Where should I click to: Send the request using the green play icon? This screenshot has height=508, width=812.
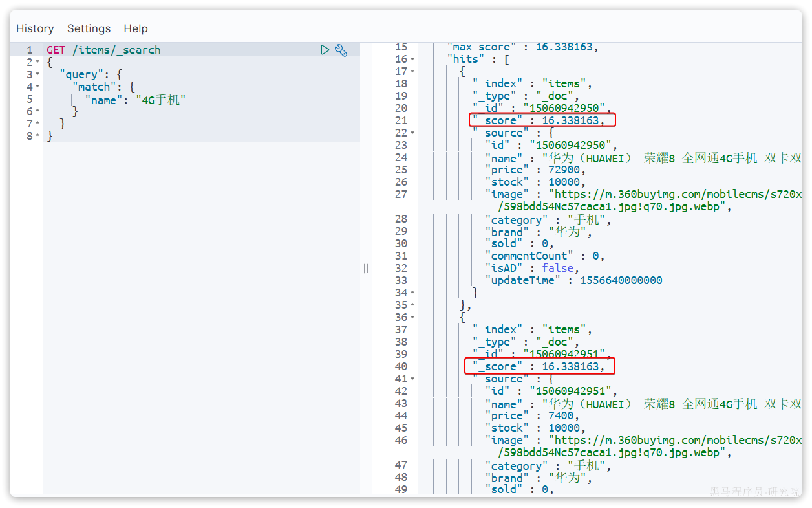(x=325, y=50)
